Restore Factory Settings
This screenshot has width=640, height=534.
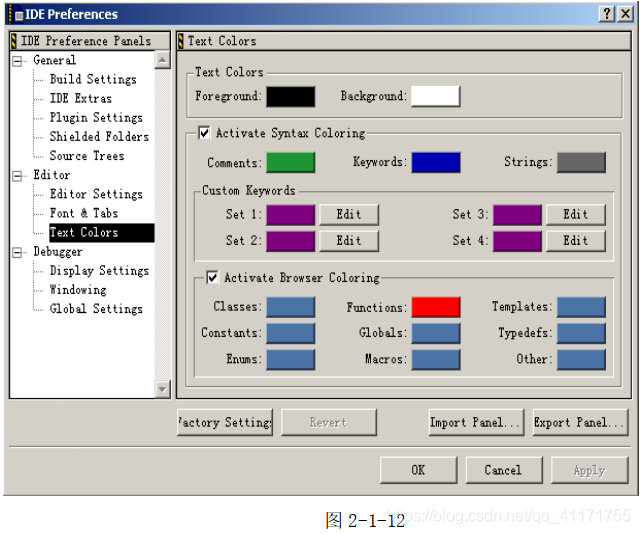225,423
